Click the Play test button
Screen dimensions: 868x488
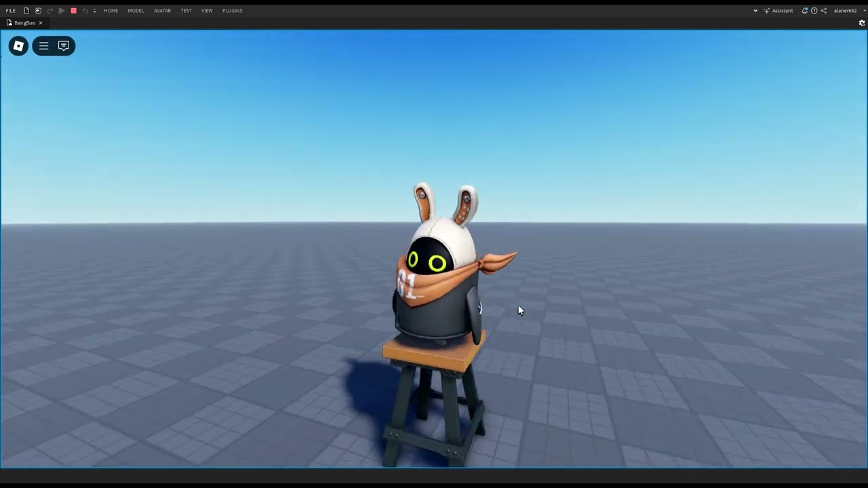[x=62, y=11]
